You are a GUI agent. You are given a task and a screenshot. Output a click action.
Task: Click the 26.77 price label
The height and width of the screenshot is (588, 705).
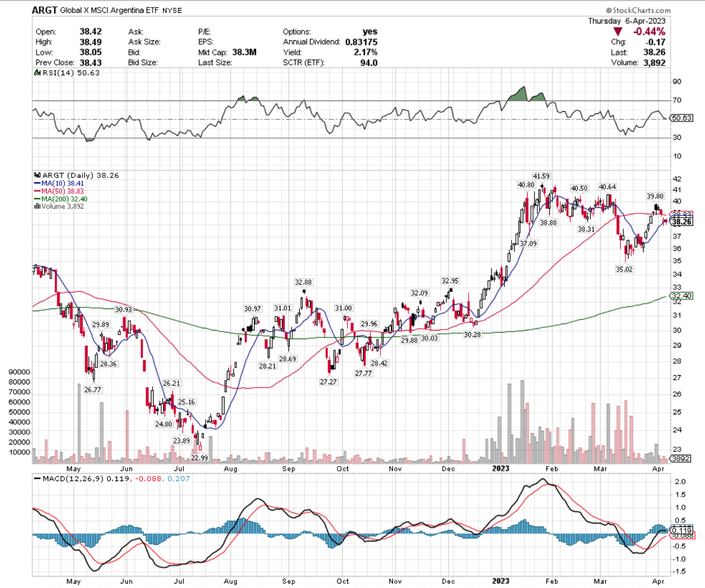click(x=92, y=390)
